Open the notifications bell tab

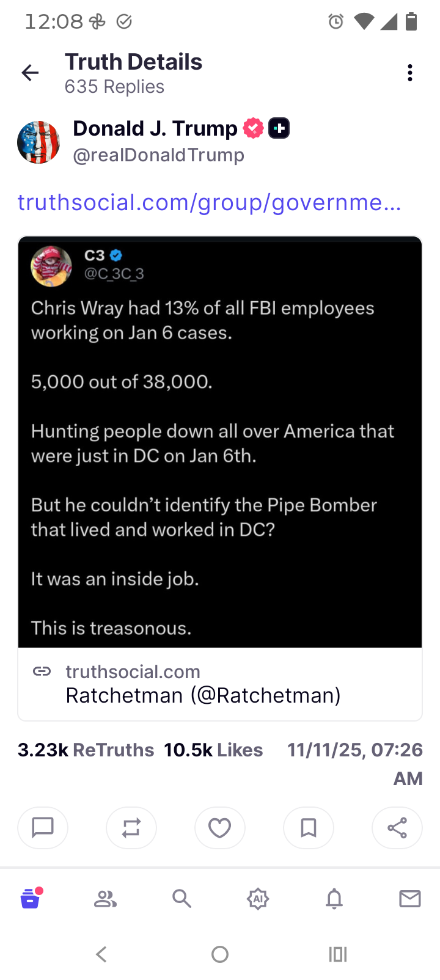coord(334,899)
